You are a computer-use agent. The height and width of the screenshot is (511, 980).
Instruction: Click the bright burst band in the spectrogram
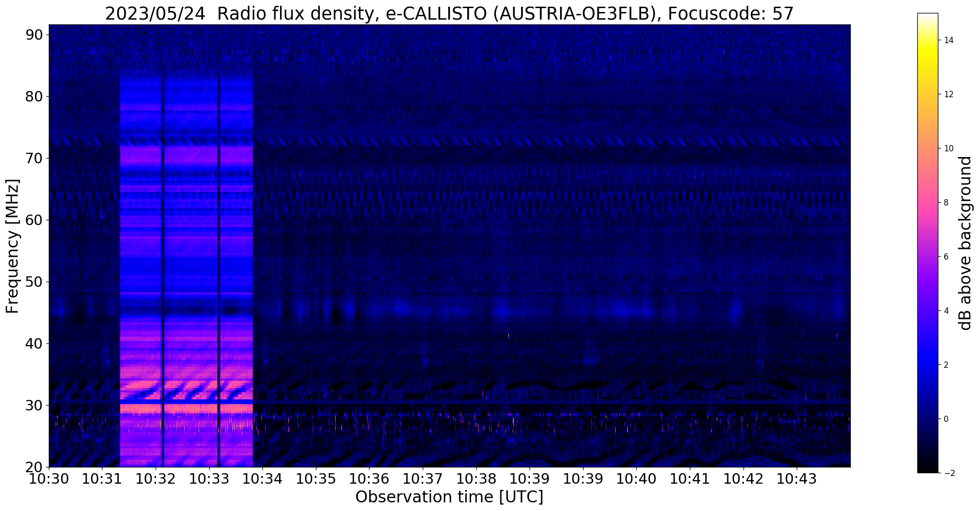186,271
